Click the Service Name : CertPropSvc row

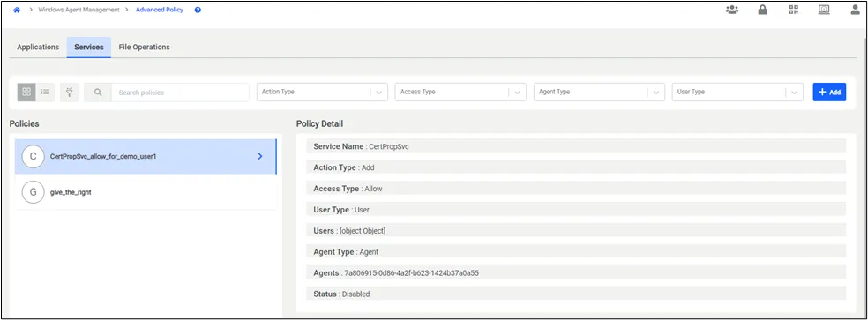[x=576, y=146]
